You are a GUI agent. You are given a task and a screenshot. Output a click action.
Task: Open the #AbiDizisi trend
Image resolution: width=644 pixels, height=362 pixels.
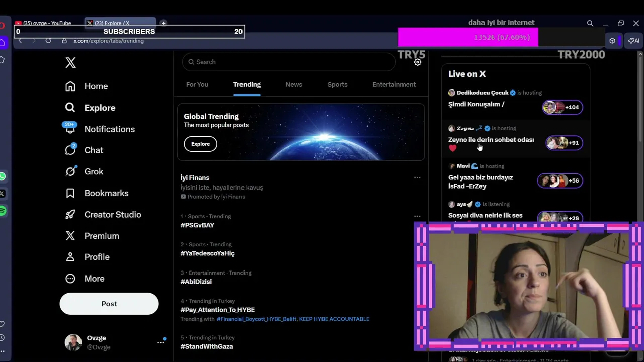(x=196, y=282)
